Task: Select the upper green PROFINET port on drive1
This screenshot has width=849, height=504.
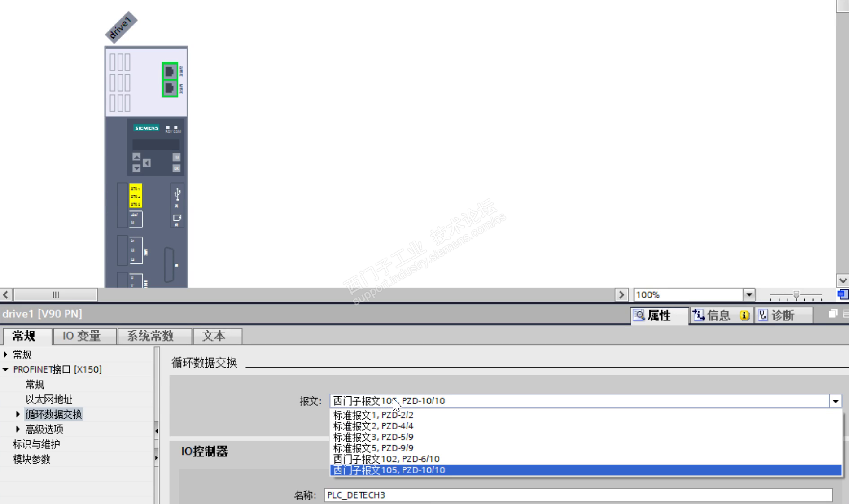Action: 170,71
